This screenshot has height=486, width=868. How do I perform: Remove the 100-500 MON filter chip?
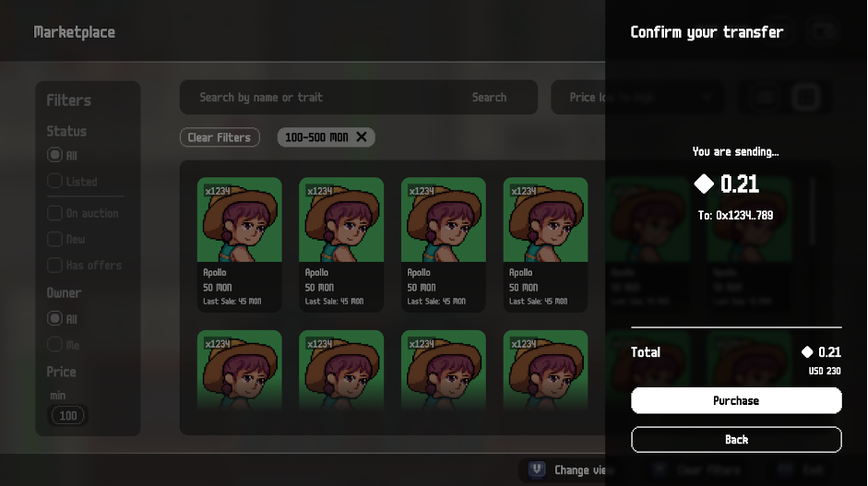(x=362, y=137)
